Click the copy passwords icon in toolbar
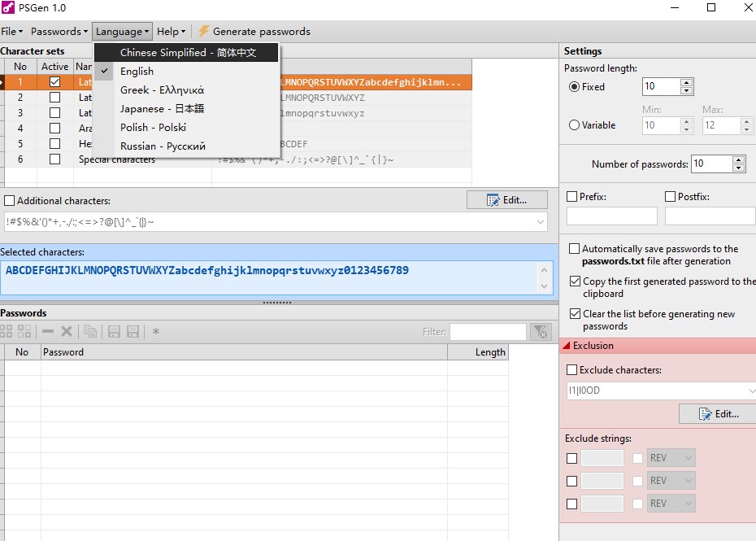Screen dimensions: 756x541 click(x=90, y=332)
